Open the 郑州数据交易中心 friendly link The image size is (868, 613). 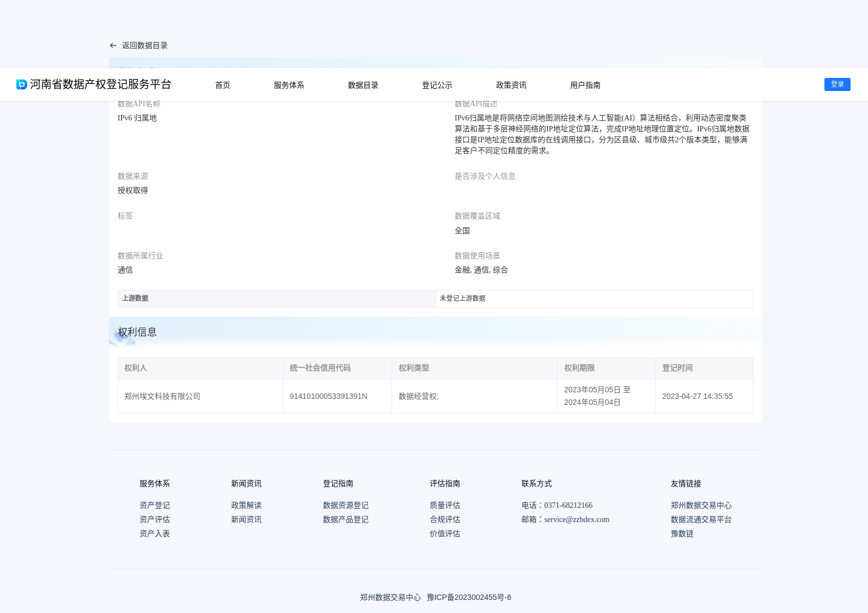click(x=701, y=506)
